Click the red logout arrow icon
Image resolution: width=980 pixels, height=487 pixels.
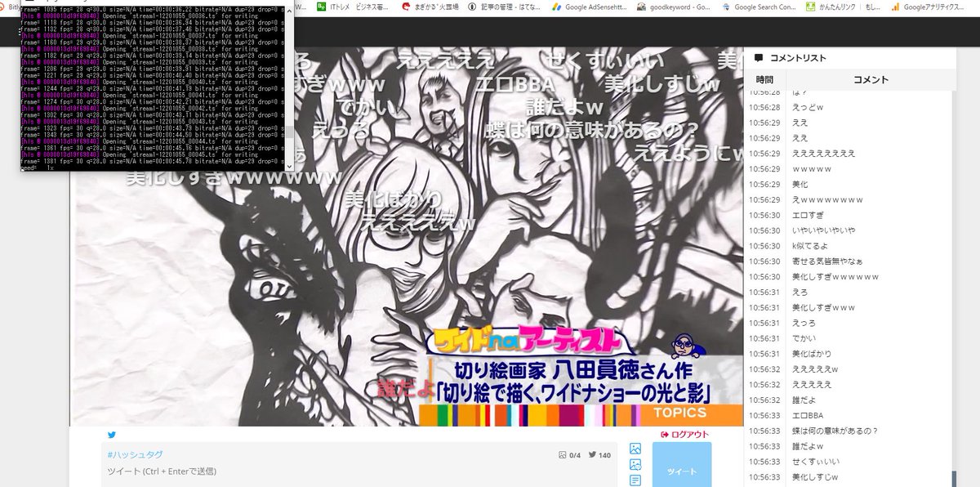(x=665, y=434)
